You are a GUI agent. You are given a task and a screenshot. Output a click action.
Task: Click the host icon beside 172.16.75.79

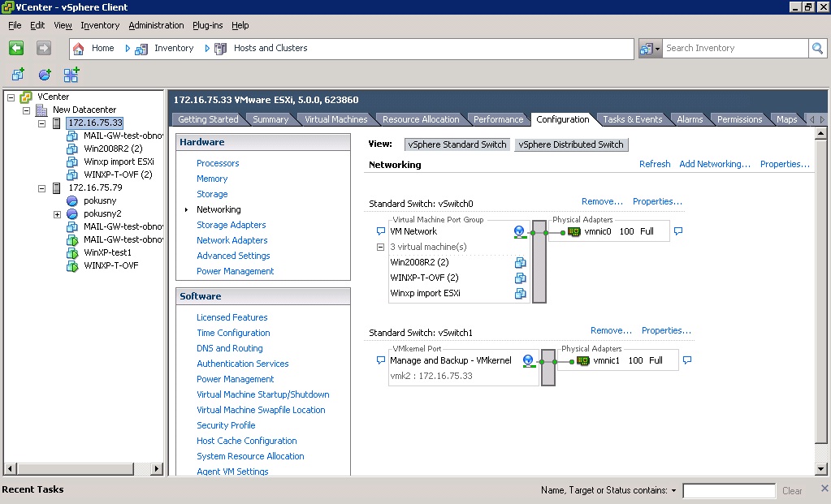click(x=57, y=188)
